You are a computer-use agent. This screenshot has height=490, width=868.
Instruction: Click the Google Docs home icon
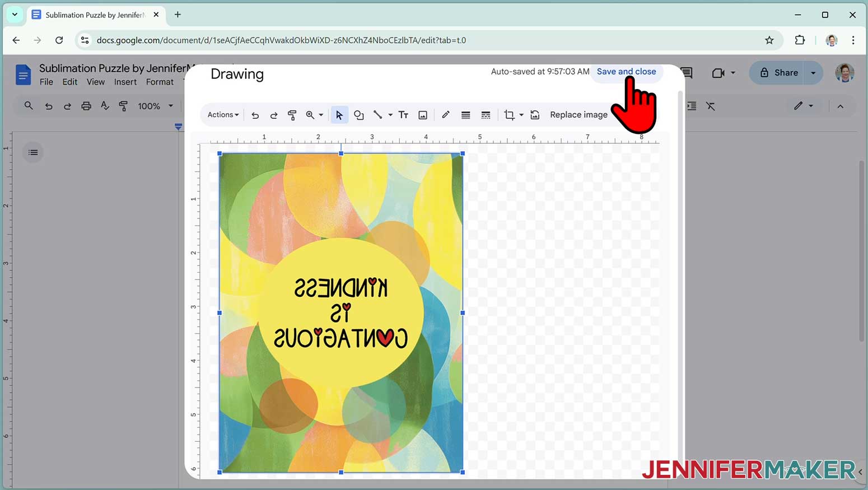coord(23,74)
